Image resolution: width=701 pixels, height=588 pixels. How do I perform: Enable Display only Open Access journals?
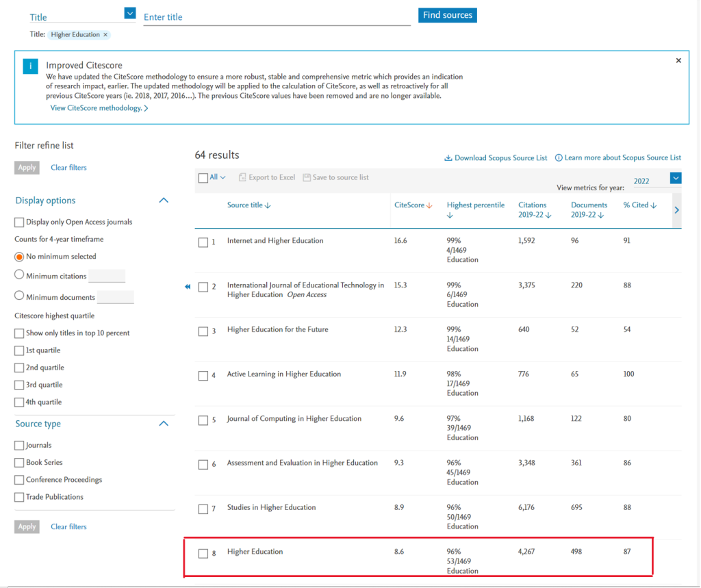19,222
